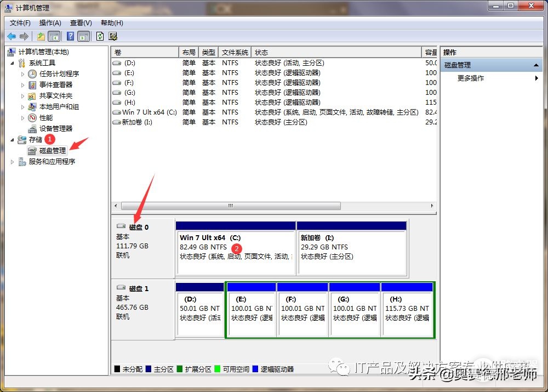
Task: Sort by the 状态 column header
Action: point(336,53)
